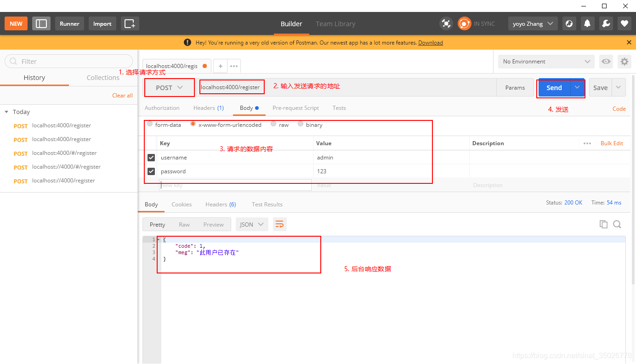Click the orange sync status icon
Viewport: 636px width, 364px height.
[464, 23]
